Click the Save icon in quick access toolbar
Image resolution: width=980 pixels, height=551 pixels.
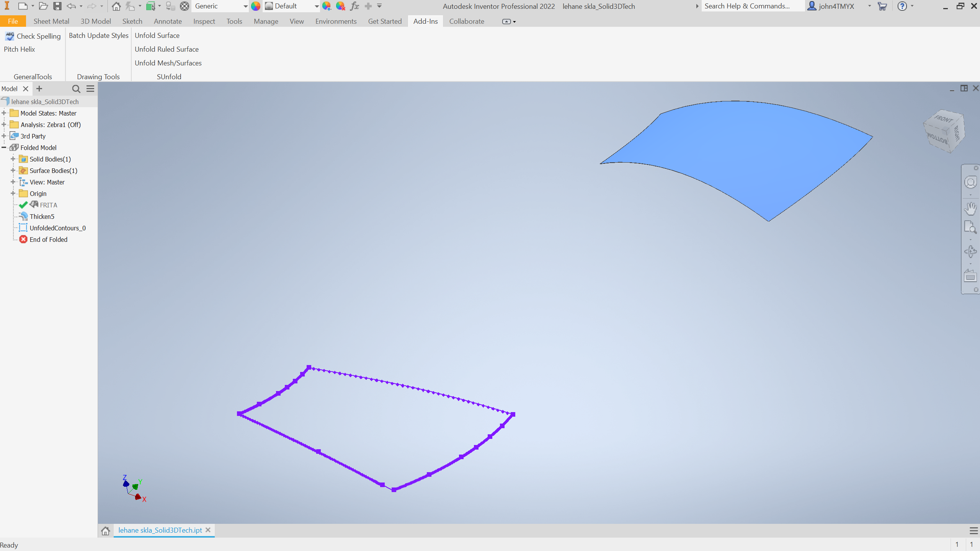click(57, 6)
